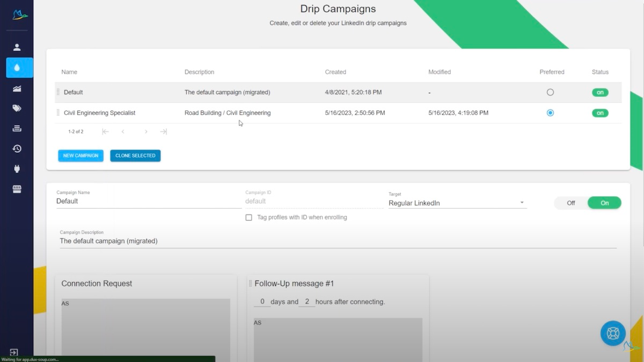Open the Profiles section in the sidebar
This screenshot has height=362, width=644.
(17, 47)
